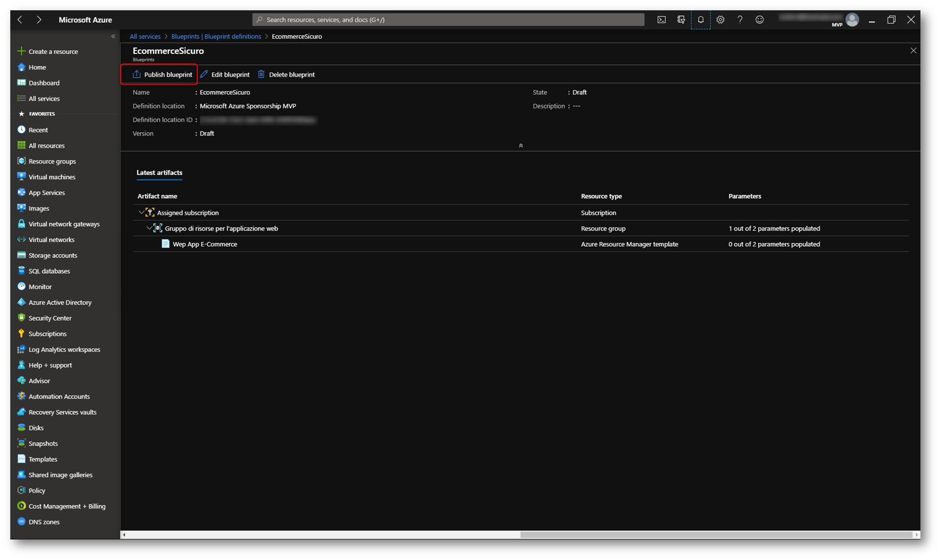Screen dimensions: 941x560
Task: Click the horizontal scrollbar thumb
Action: click(x=716, y=535)
